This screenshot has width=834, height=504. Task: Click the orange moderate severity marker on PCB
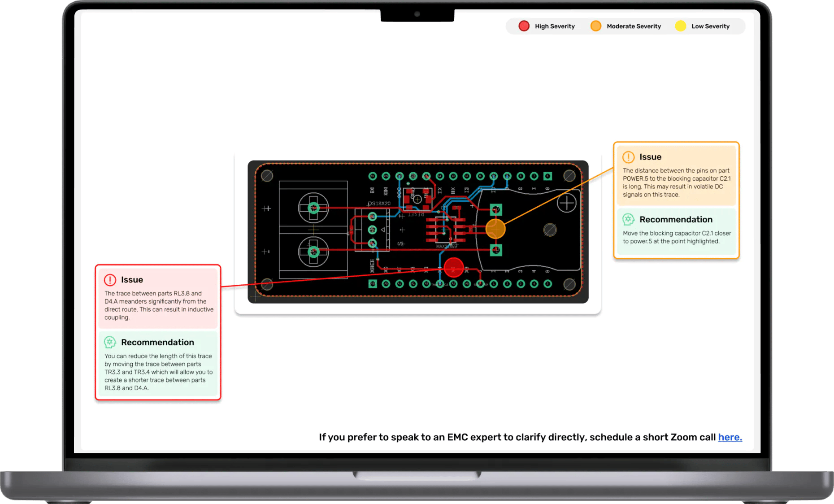[x=495, y=229]
